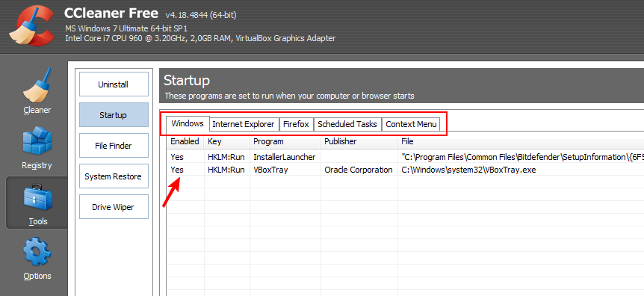Select the InstallerLauncher program entry
This screenshot has width=644, height=296.
click(x=284, y=157)
